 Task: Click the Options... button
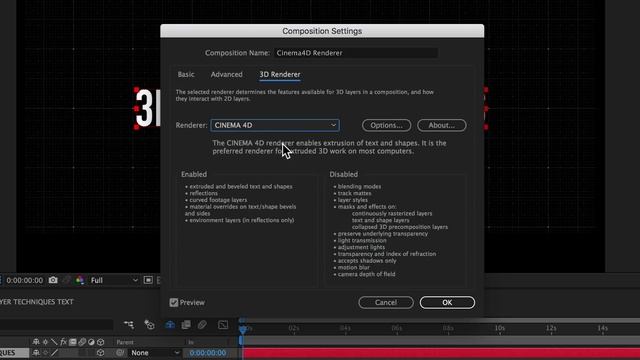coord(386,125)
